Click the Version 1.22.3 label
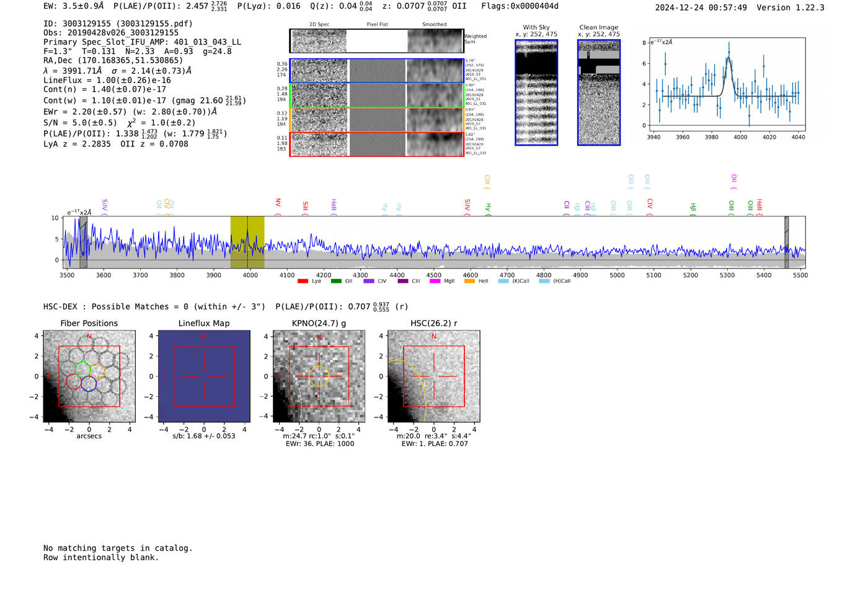 (790, 7)
